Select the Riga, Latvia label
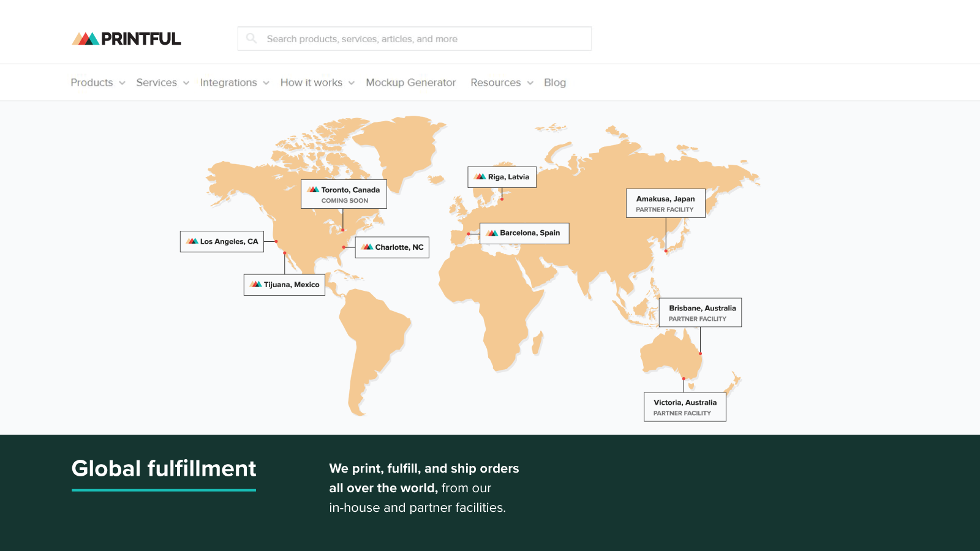980x551 pixels. (x=502, y=177)
